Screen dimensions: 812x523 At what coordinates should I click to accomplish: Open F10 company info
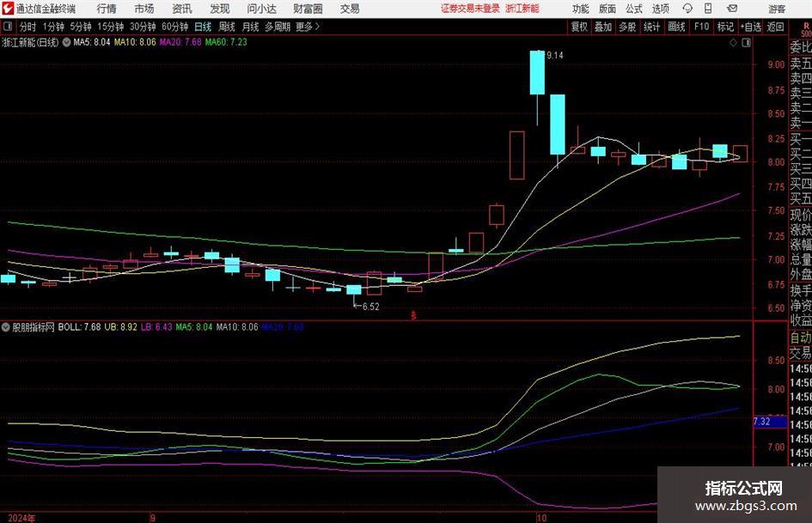702,27
